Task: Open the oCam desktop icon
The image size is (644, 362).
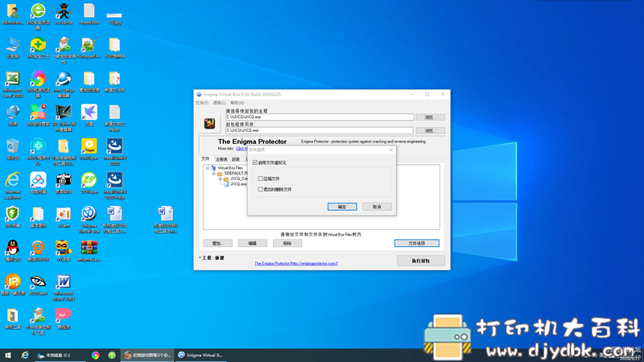Action: point(64,217)
